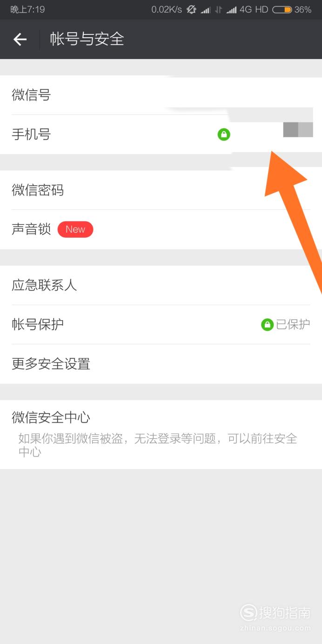Tap the battery icon in status bar

[282, 9]
